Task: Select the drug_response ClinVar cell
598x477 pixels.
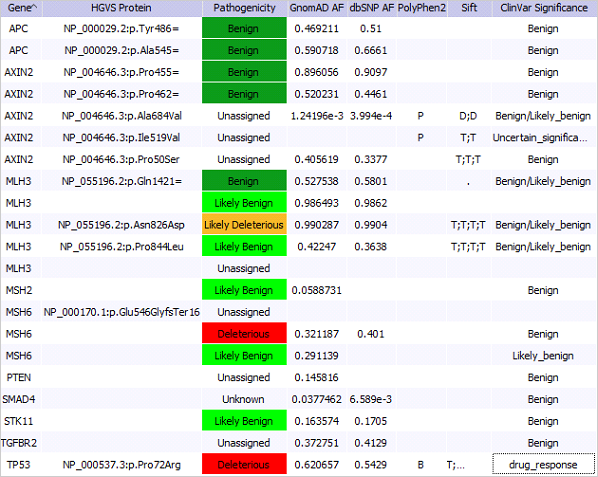Action: pyautogui.click(x=543, y=464)
